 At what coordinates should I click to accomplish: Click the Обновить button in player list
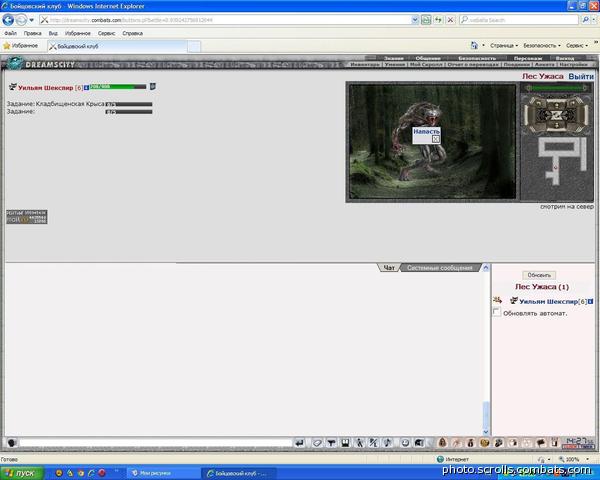pos(539,275)
